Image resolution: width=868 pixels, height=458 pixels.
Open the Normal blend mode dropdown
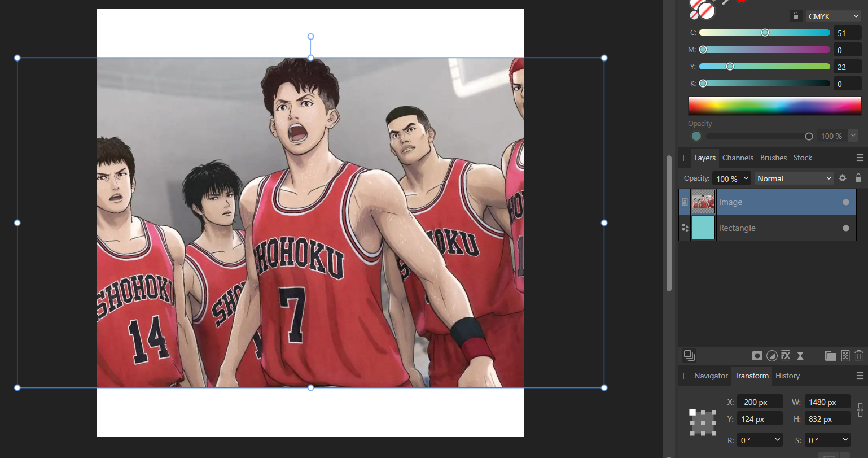794,178
